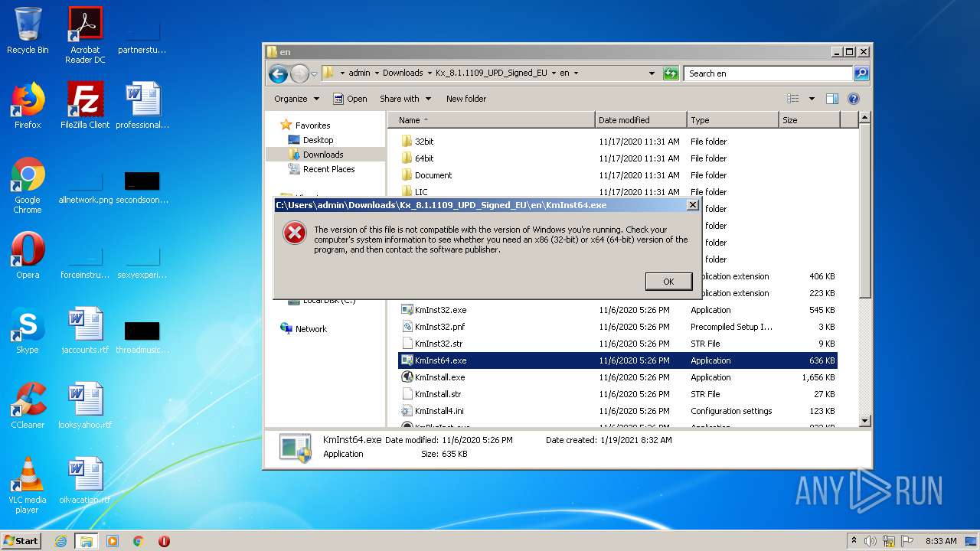Open CCleaner desktop shortcut
The image size is (980, 551).
tap(28, 406)
